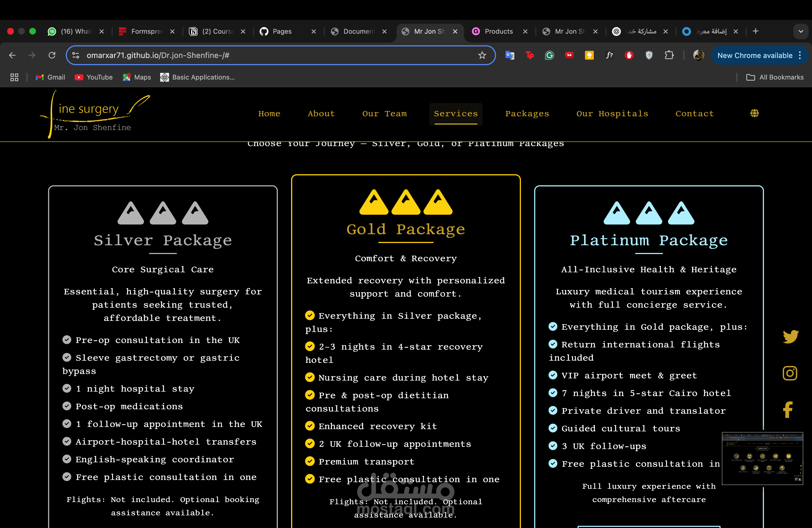The height and width of the screenshot is (528, 812).
Task: Click the globe language icon
Action: 754,113
